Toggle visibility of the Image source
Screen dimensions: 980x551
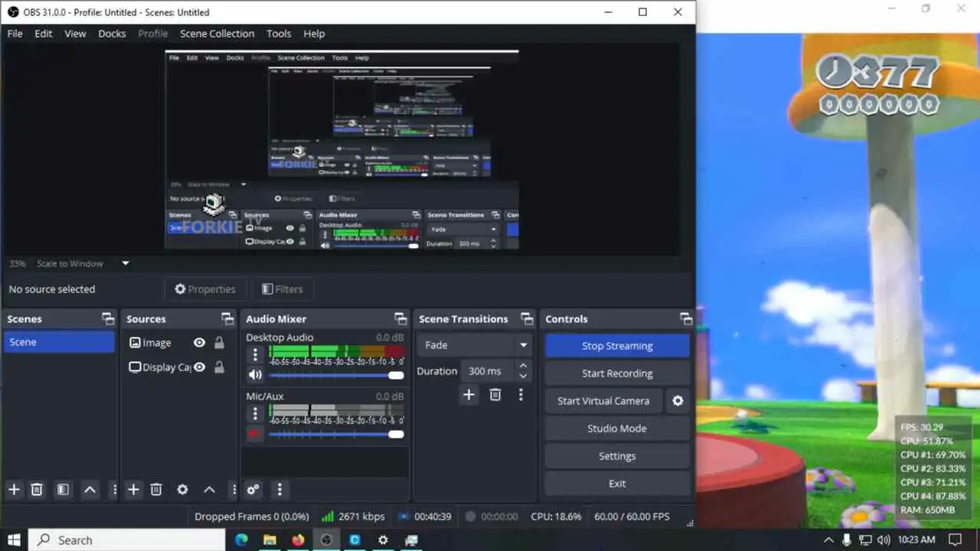pos(200,343)
